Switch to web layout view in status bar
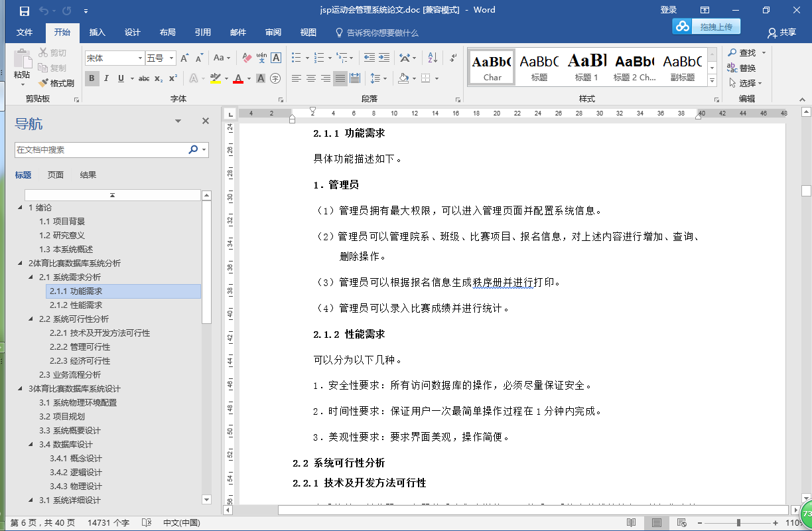 tap(681, 523)
